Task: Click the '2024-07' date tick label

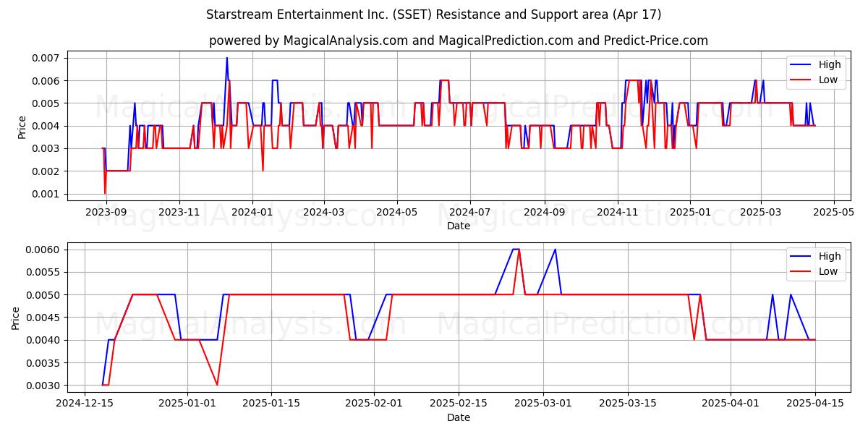Action: pos(470,212)
